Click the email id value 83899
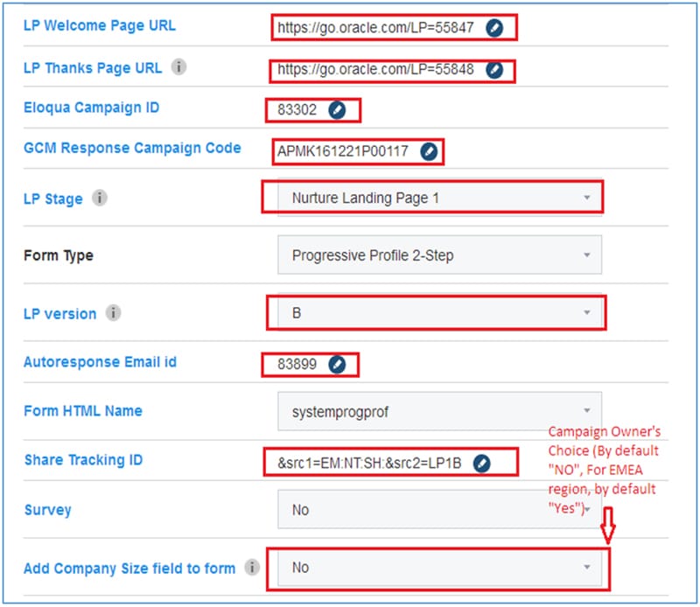Screen dimensions: 700x607 pos(297,364)
